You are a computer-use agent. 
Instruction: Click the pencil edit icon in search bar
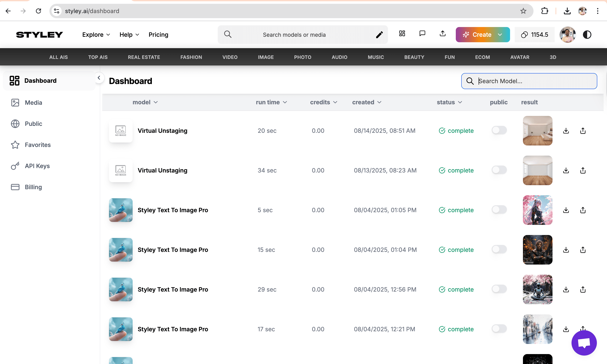point(379,35)
